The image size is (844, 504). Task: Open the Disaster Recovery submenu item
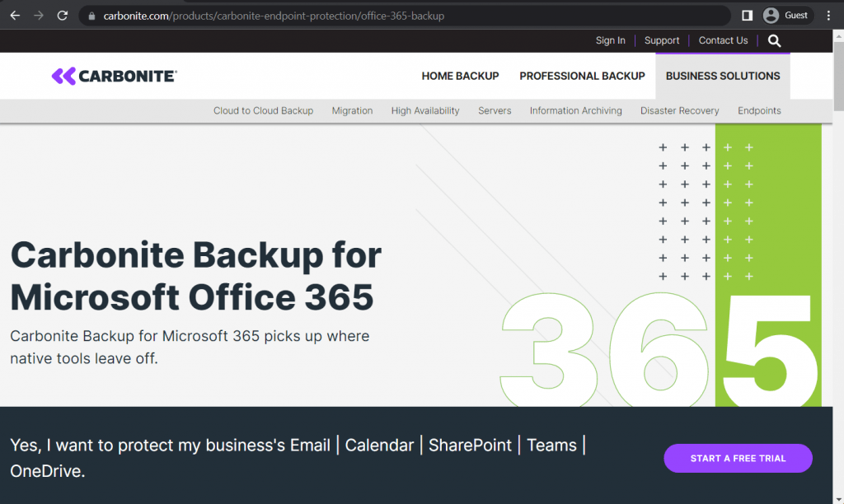pyautogui.click(x=679, y=111)
